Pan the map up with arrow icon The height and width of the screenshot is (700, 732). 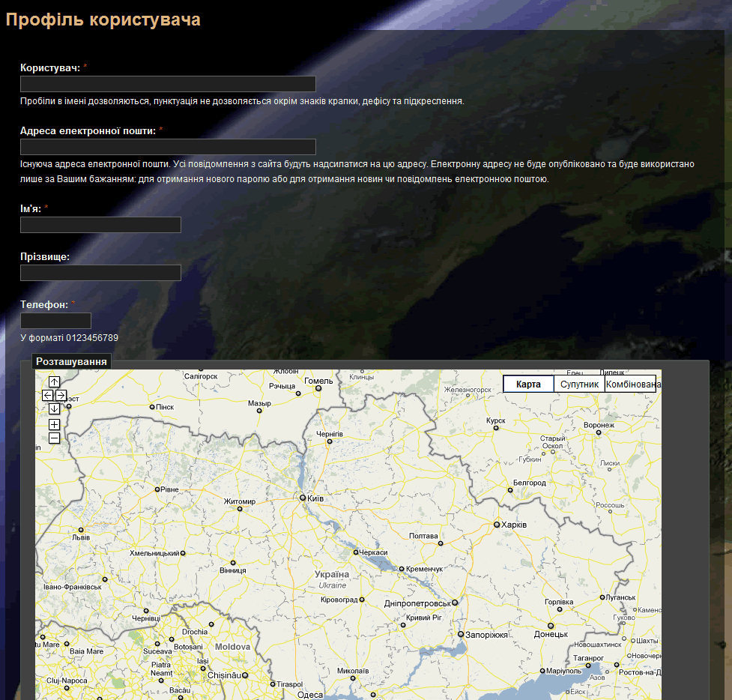[x=54, y=382]
